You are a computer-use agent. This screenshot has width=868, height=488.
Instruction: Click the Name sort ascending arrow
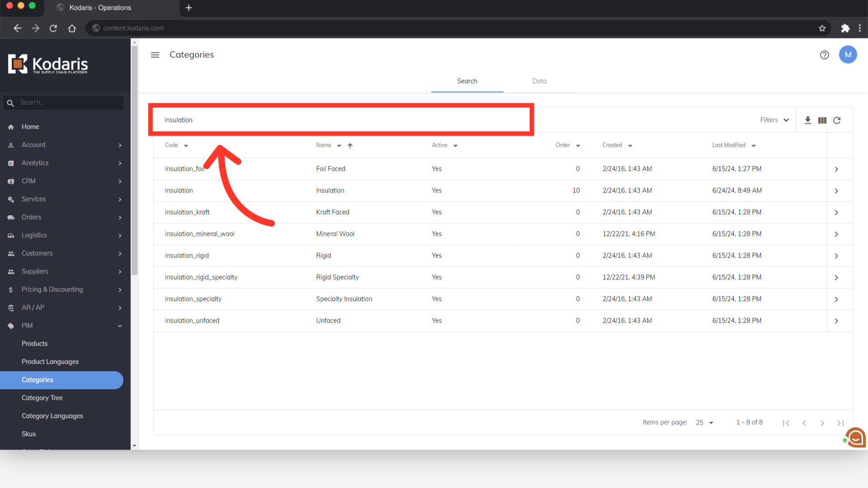click(350, 145)
